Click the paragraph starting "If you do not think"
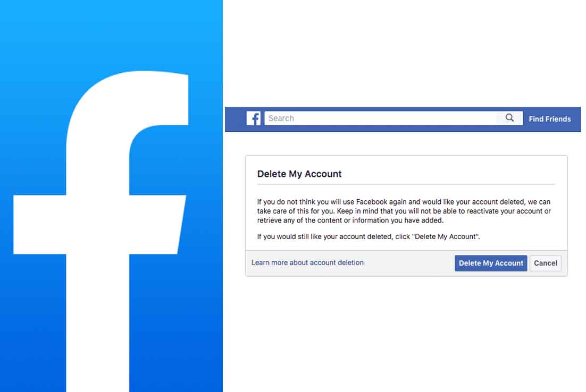Screen dimensions: 586x392 (x=404, y=211)
